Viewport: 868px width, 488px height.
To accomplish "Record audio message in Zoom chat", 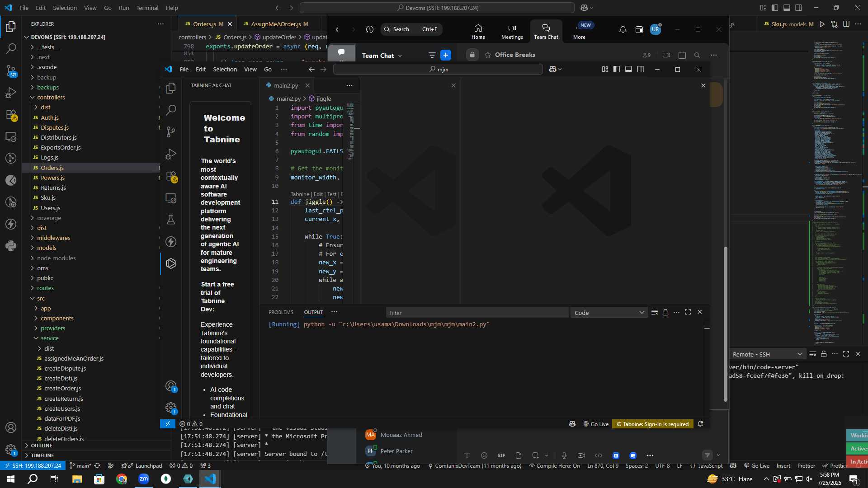I will click(x=564, y=455).
